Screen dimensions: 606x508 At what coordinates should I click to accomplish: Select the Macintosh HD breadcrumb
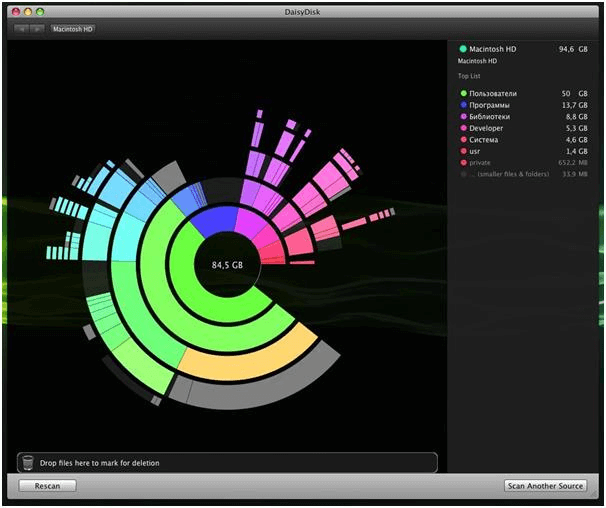coord(73,29)
